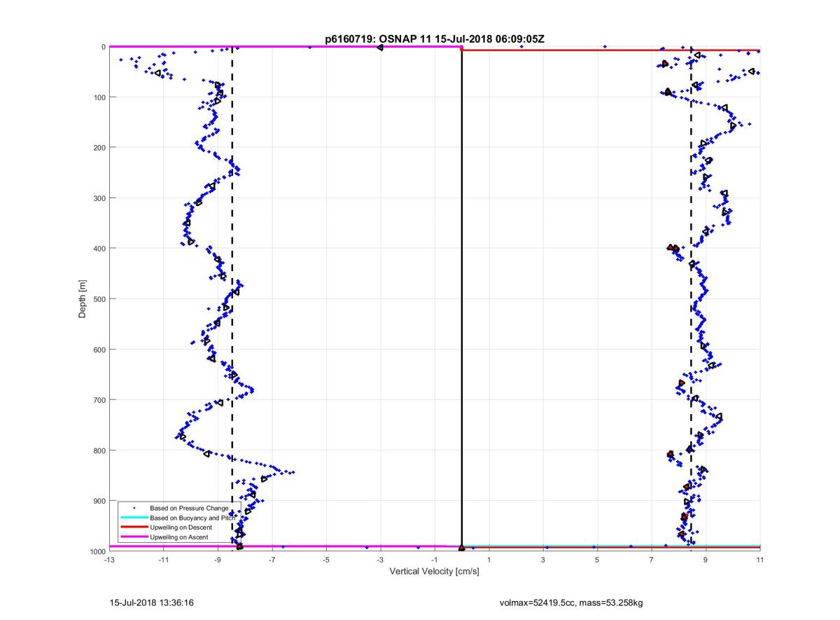Click the depth tick label '800'
This screenshot has width=840, height=620.
coord(99,450)
